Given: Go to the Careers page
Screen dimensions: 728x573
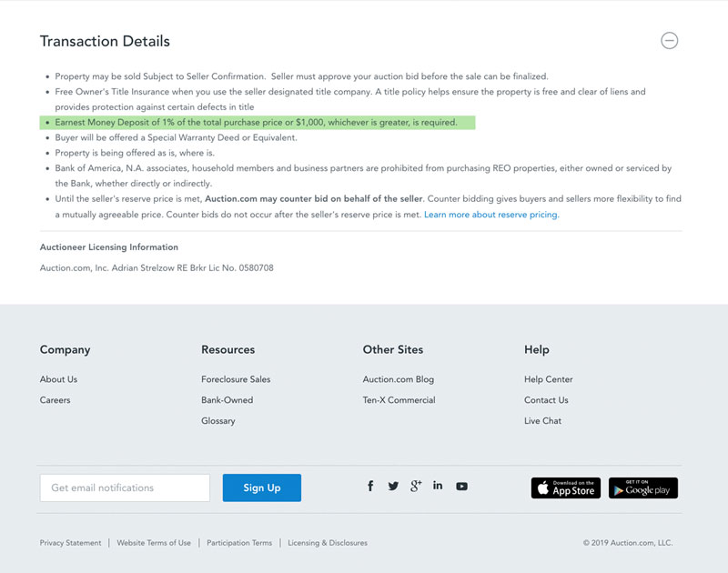Looking at the screenshot, I should [55, 400].
